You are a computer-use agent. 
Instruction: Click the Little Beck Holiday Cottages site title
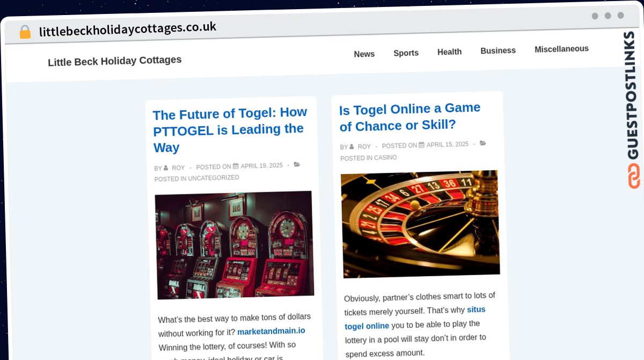coord(115,61)
